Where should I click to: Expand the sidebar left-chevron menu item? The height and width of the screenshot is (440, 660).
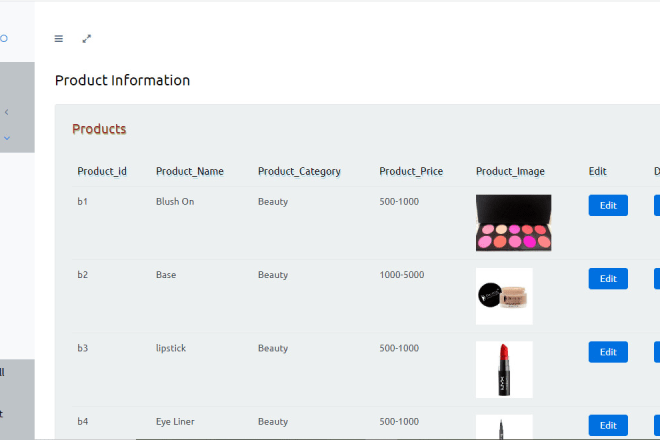tap(6, 112)
